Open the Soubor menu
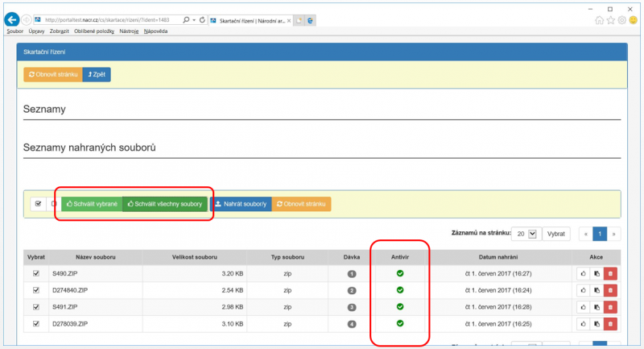Screen dimensions: 644x349 pyautogui.click(x=15, y=31)
